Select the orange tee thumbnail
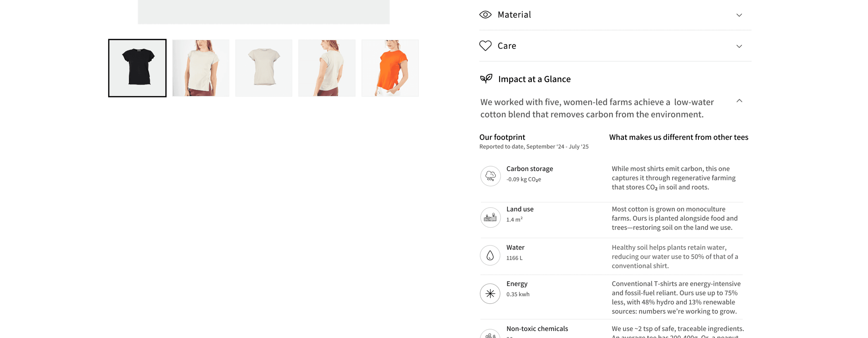The image size is (868, 338). [390, 68]
